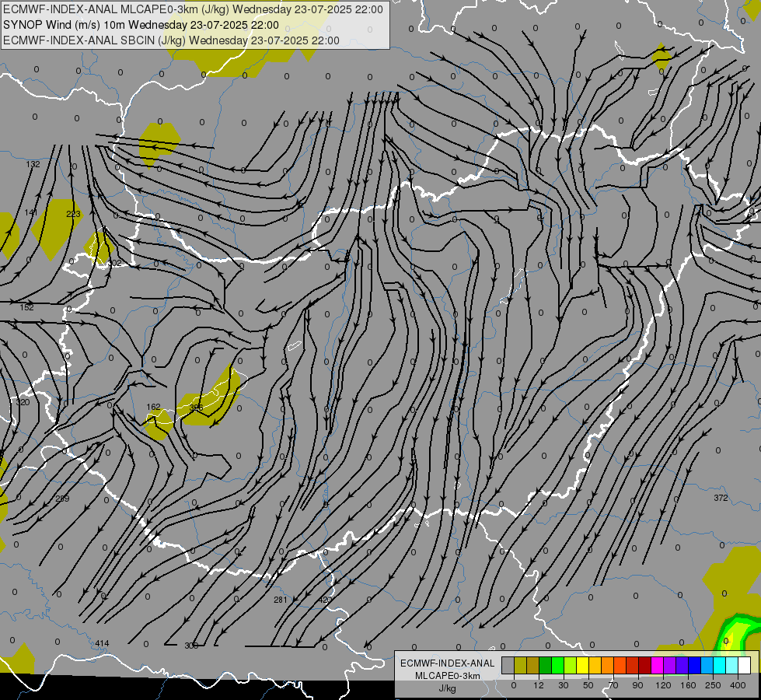Click the legend MLCAPE0-3km label

point(447,676)
